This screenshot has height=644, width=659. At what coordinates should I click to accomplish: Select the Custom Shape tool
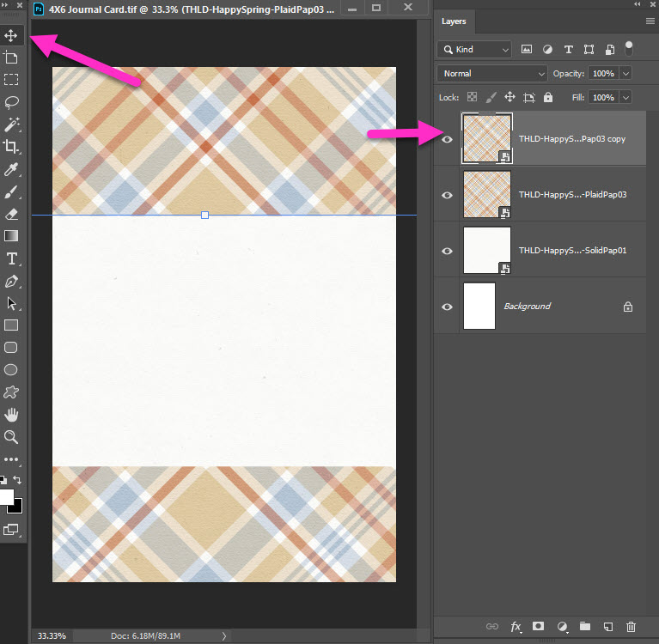coord(11,392)
